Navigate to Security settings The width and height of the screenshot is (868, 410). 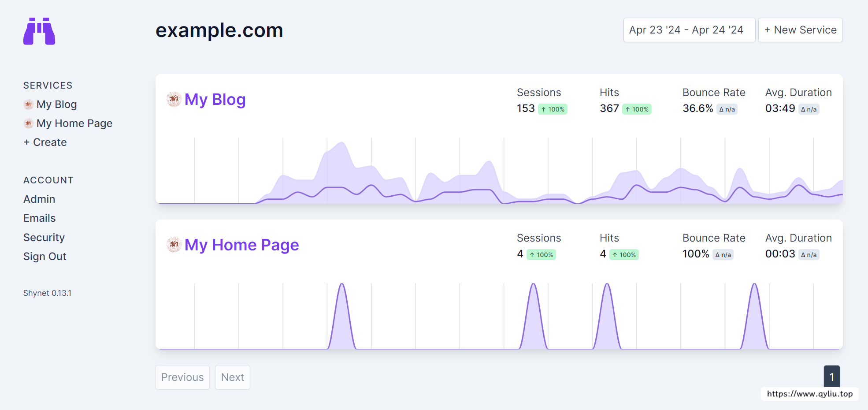pos(44,238)
